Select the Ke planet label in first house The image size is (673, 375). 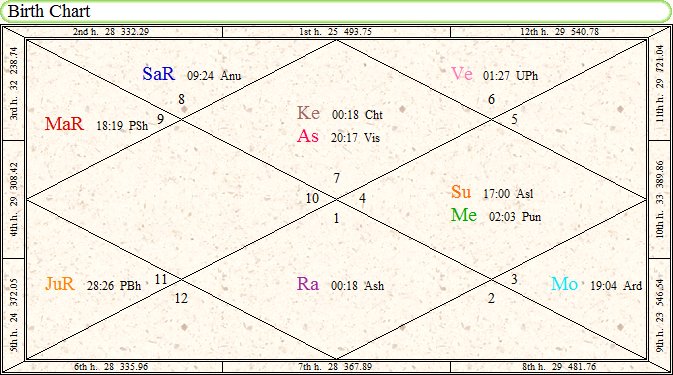[x=308, y=113]
